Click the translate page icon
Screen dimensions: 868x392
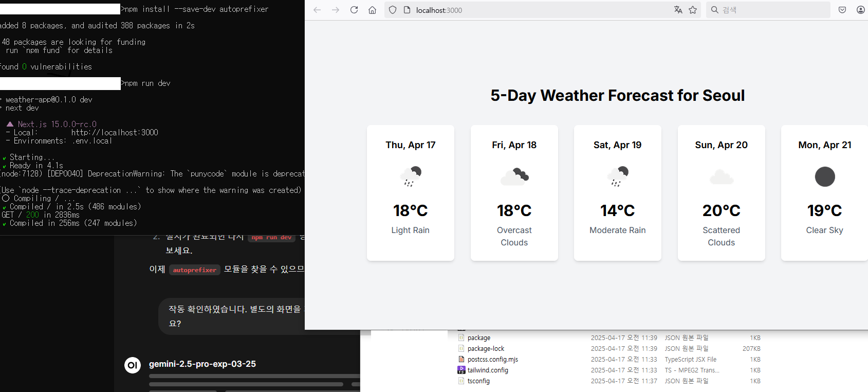(678, 10)
